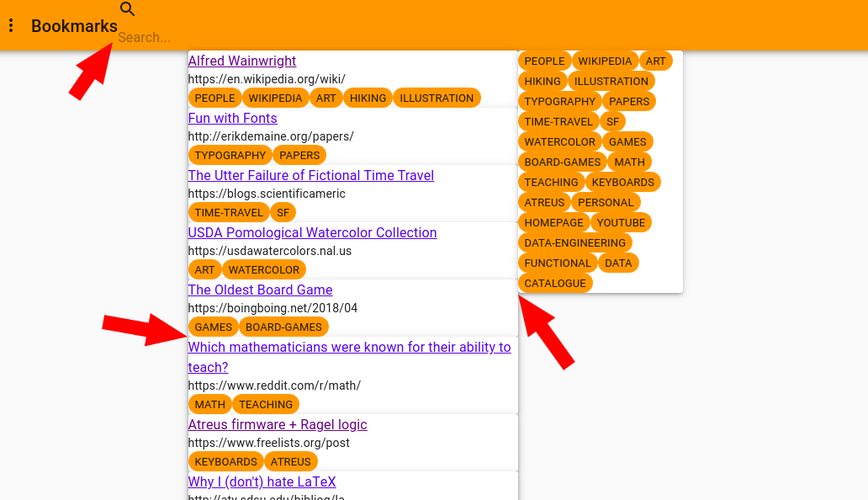Click the https://www.freelists.org/post URL text

point(269,443)
